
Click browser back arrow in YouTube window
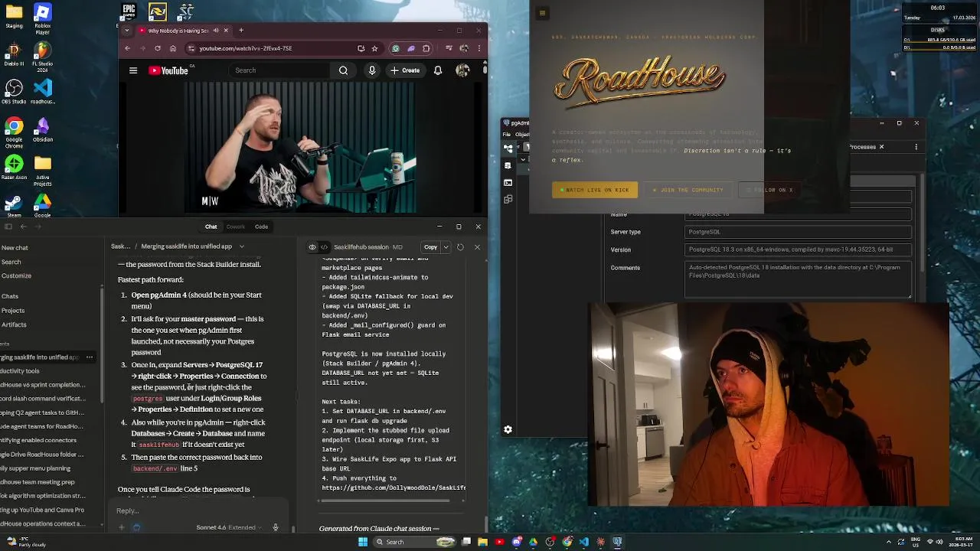point(127,48)
